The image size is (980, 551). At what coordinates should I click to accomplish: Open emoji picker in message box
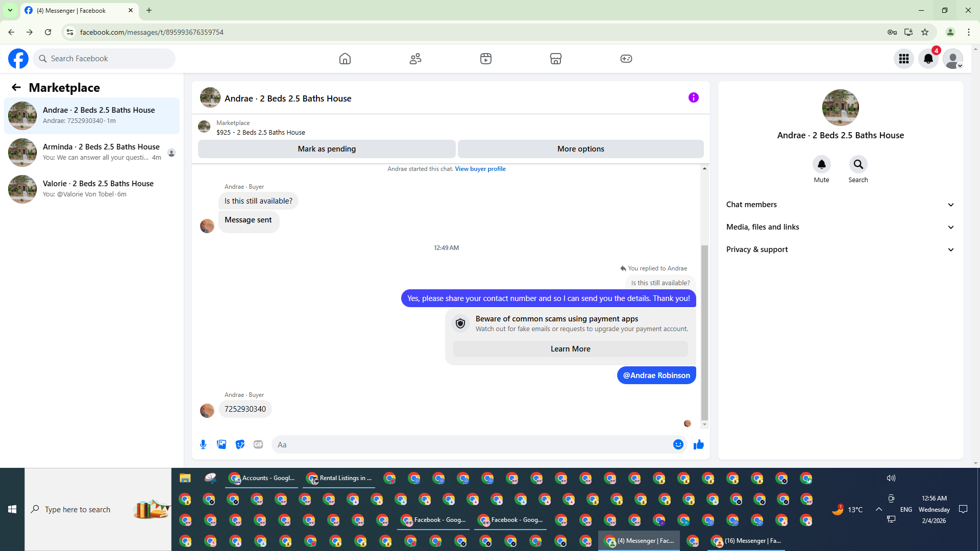tap(678, 444)
